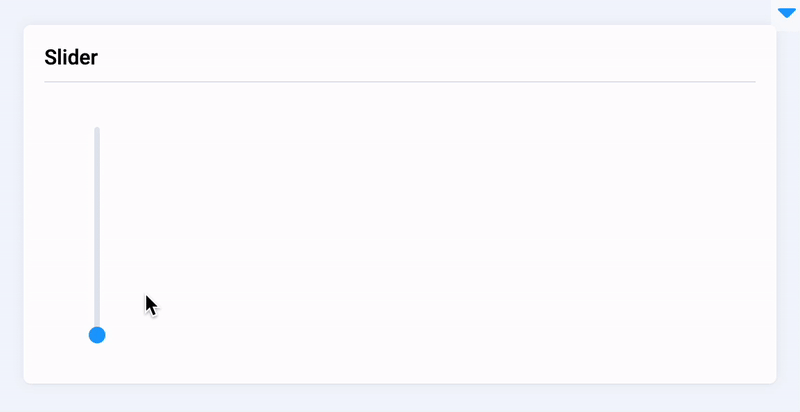Image resolution: width=800 pixels, height=412 pixels.
Task: Click the horizontal divider under the Slider title
Action: pyautogui.click(x=400, y=81)
